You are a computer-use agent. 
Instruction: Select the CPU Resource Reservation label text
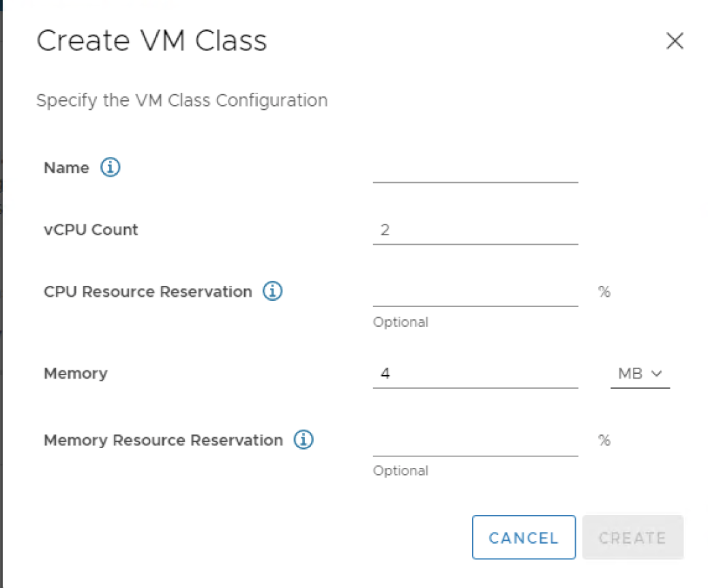coord(147,291)
